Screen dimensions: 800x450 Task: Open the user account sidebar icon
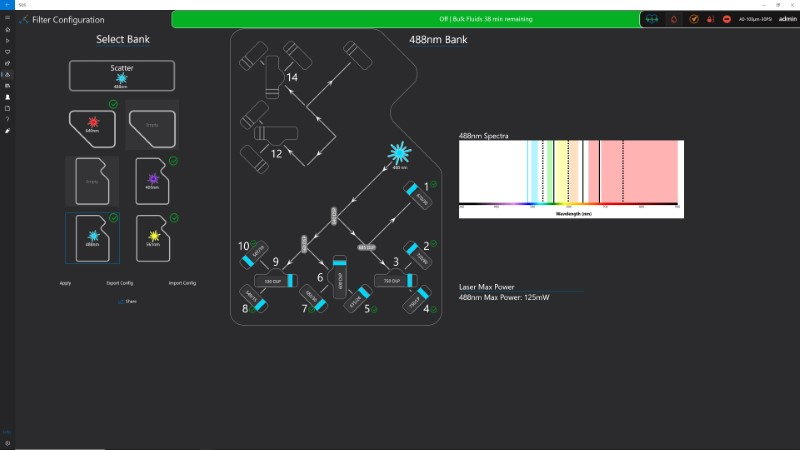point(7,97)
